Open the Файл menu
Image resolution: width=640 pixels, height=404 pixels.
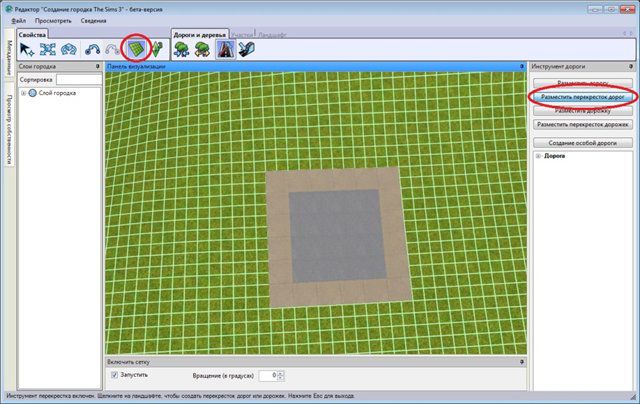click(x=19, y=20)
